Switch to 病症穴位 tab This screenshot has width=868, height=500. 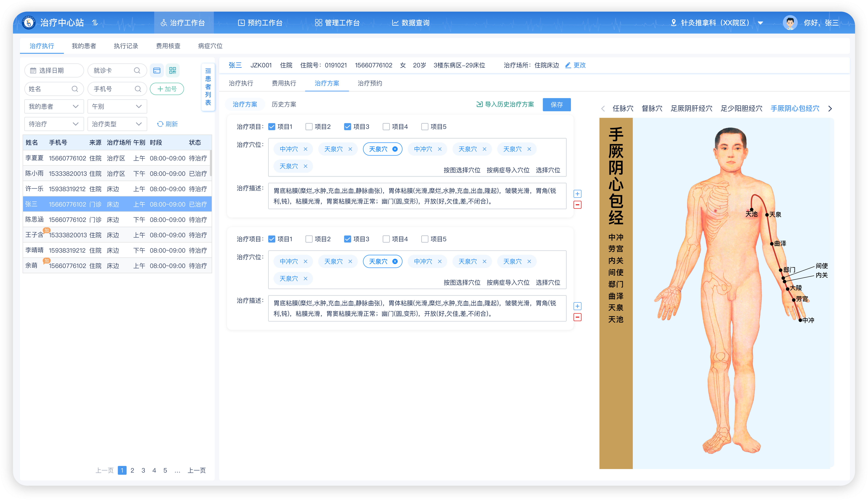coord(210,46)
